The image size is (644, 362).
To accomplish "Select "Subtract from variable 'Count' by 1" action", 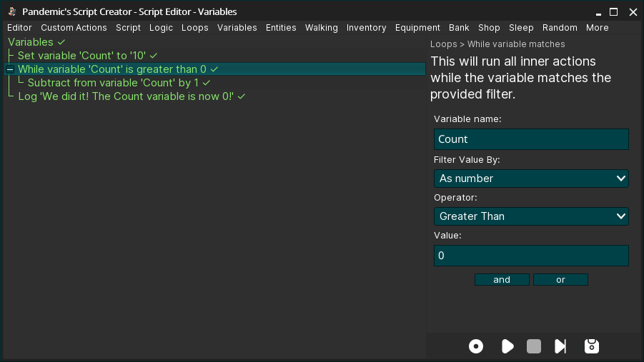I will 113,83.
